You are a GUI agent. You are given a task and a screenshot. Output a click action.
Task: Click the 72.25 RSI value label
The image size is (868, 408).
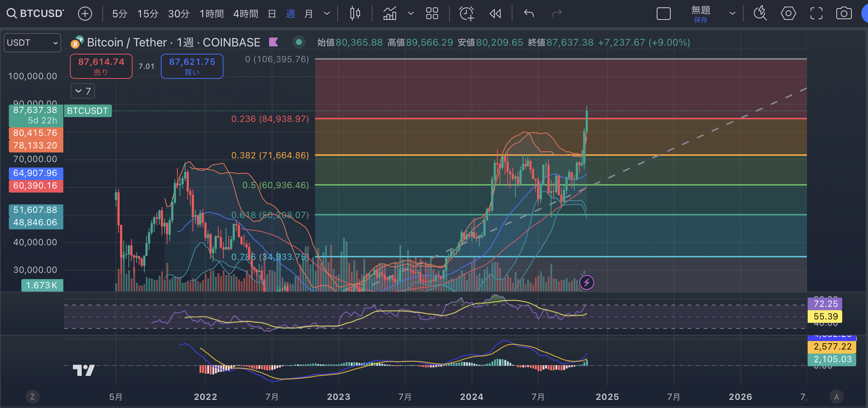click(825, 304)
